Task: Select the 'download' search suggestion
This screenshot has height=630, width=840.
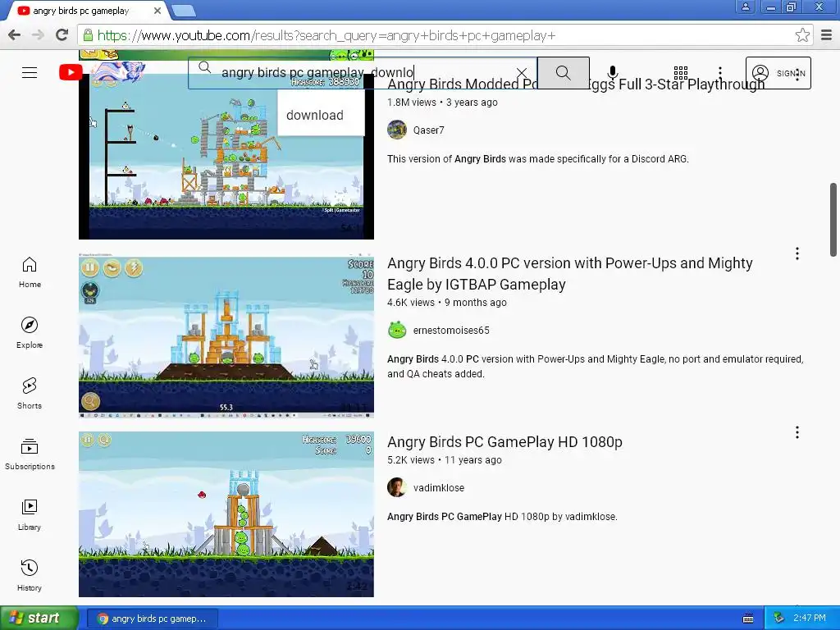Action: (321, 115)
